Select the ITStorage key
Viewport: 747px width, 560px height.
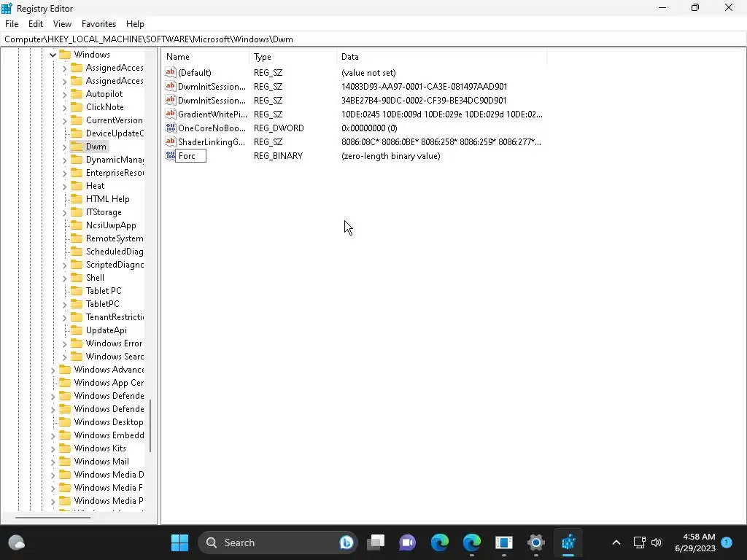(104, 212)
